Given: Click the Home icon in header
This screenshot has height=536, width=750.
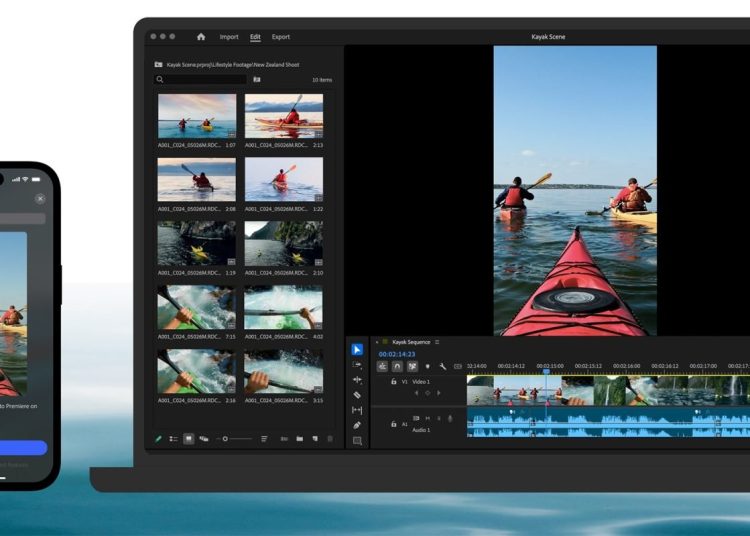Looking at the screenshot, I should pos(201,37).
